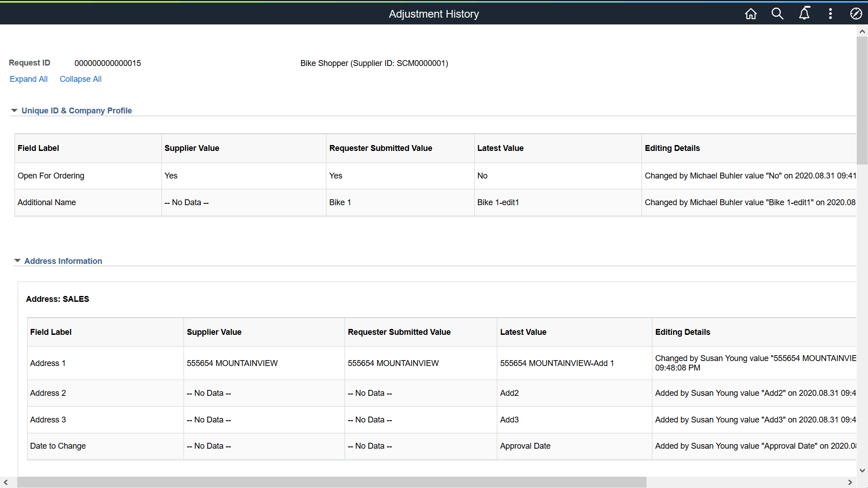Image resolution: width=868 pixels, height=488 pixels.
Task: Navigate to the Home icon
Action: click(x=750, y=14)
